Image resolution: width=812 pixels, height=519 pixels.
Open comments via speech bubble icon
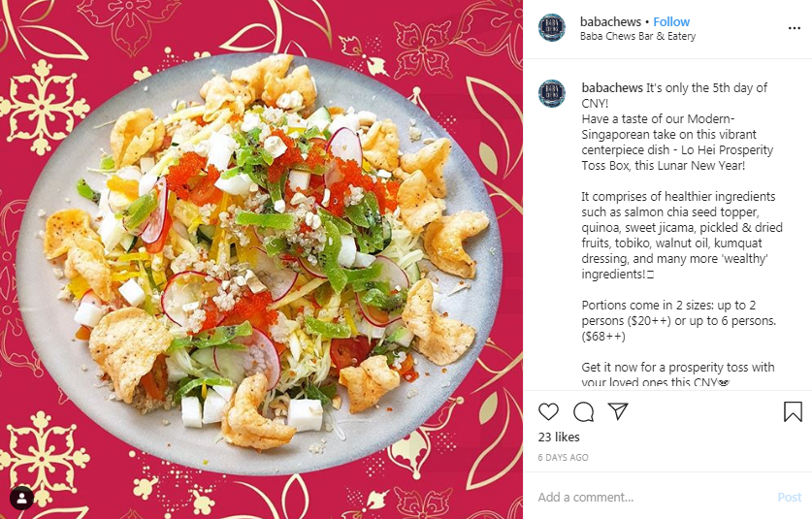coord(584,411)
